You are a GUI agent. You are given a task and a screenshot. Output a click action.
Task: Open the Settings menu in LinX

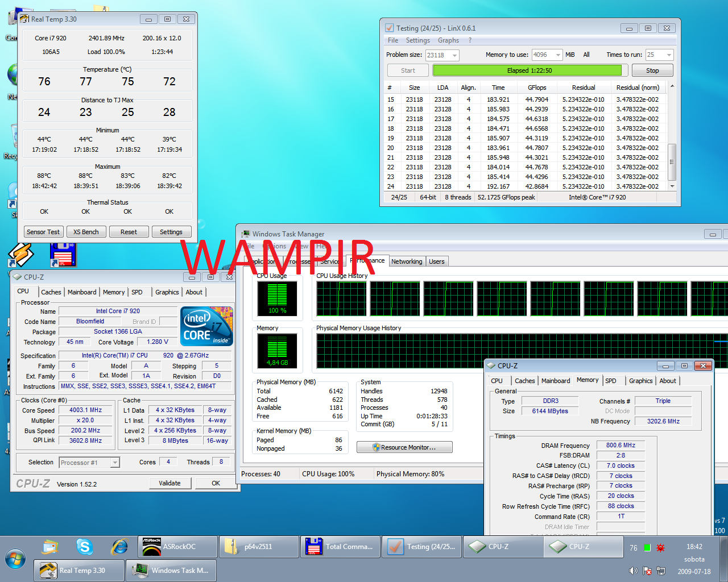pyautogui.click(x=417, y=40)
